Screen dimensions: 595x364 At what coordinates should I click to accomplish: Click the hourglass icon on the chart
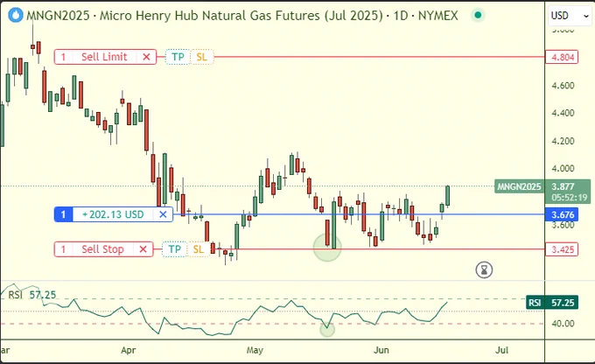click(x=484, y=269)
